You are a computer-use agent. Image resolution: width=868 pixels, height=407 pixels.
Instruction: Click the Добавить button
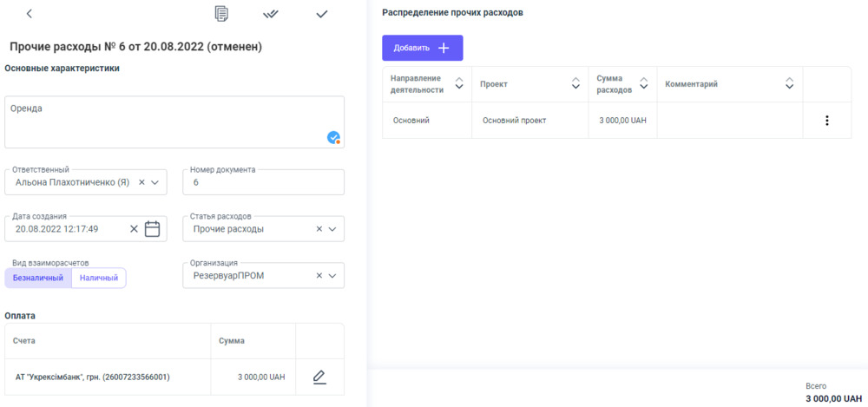422,48
